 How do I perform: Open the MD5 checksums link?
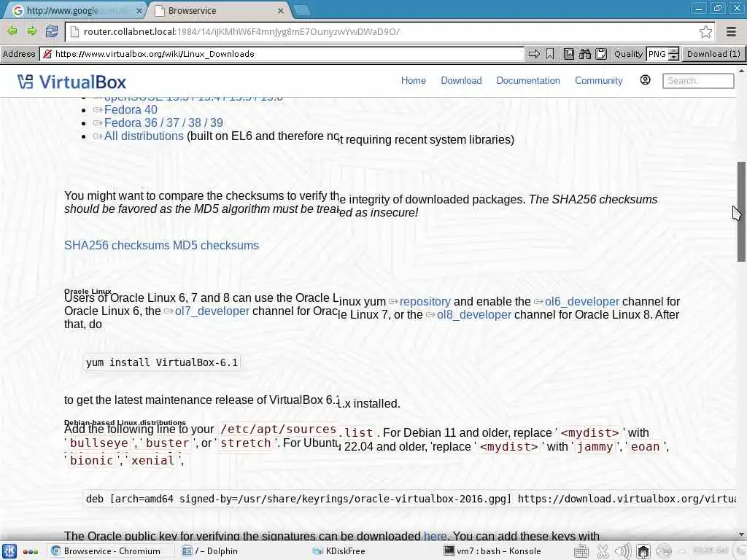[x=216, y=245]
